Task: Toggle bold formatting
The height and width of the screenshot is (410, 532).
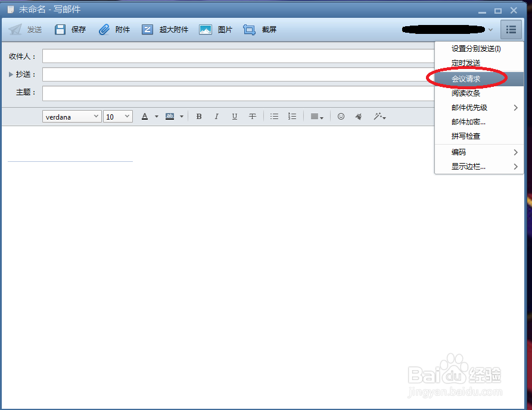Action: 198,116
